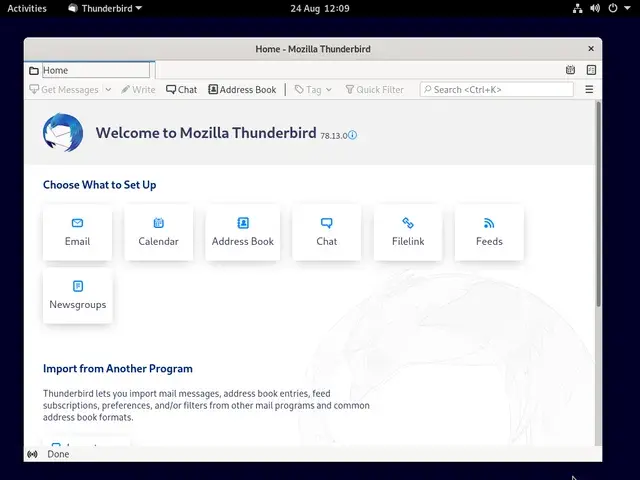Click the Done status bar text
640x480 pixels.
(58, 454)
